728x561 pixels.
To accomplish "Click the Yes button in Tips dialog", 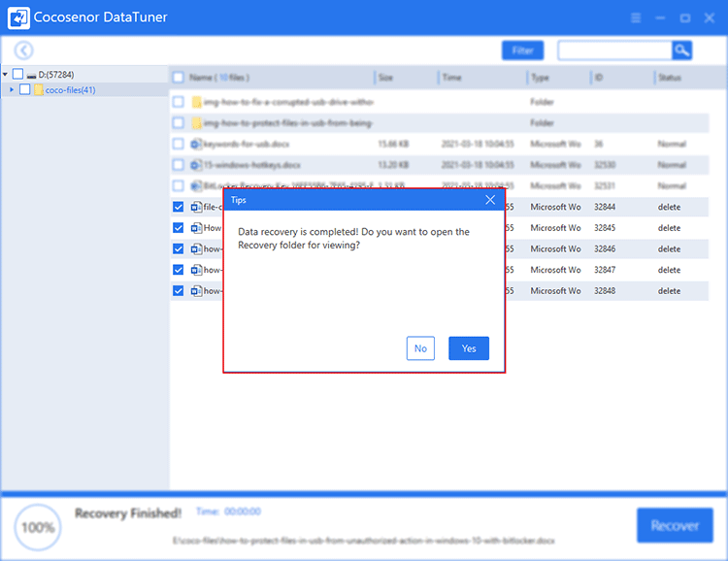I will click(x=469, y=348).
